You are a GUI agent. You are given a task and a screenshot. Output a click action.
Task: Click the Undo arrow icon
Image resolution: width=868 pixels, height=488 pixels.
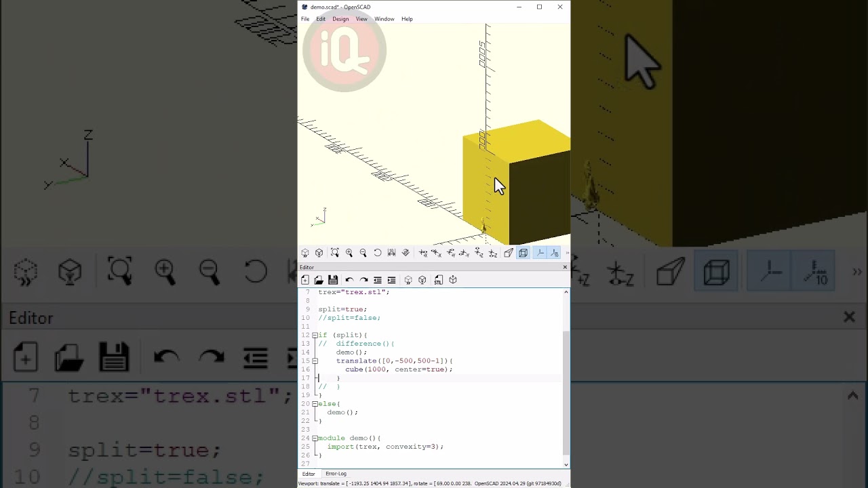[x=349, y=280]
